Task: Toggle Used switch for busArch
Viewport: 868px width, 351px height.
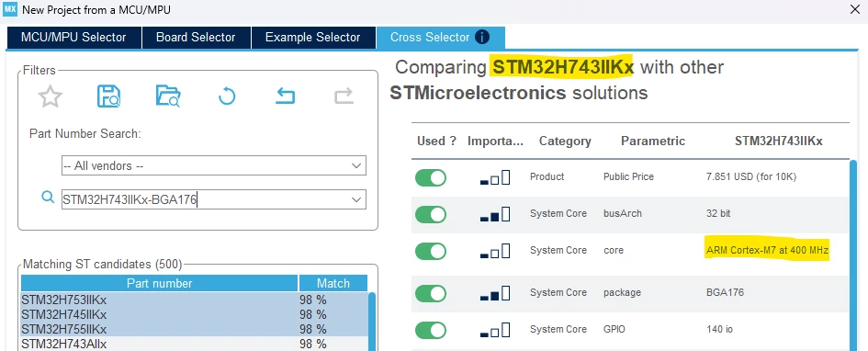Action: coord(431,214)
